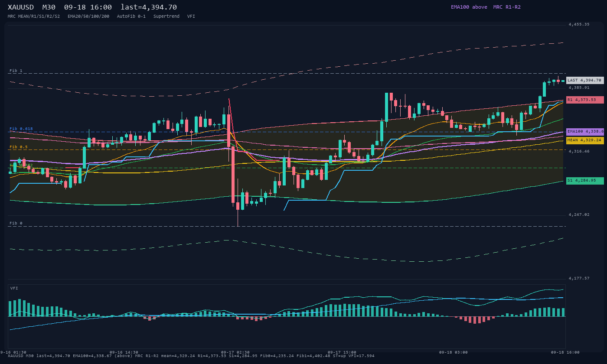This screenshot has height=364, width=607.
Task: Click the 4,385.91 price axis label
Action: [579, 88]
